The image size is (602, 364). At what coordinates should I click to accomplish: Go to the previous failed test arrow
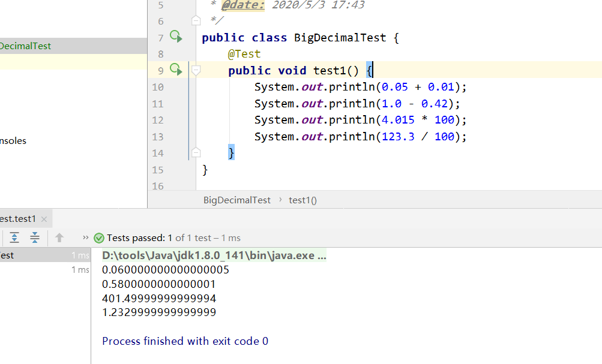[x=59, y=238]
